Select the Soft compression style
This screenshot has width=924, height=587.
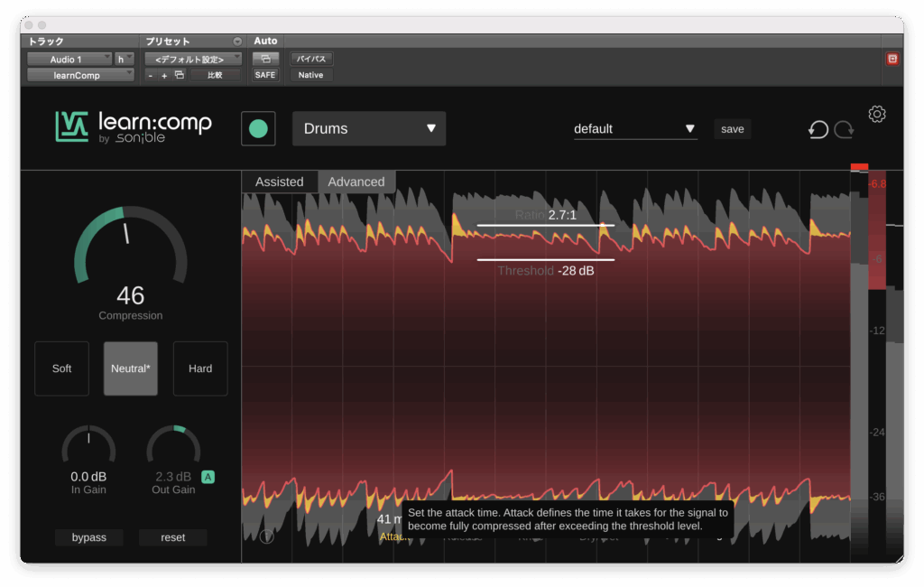(62, 368)
